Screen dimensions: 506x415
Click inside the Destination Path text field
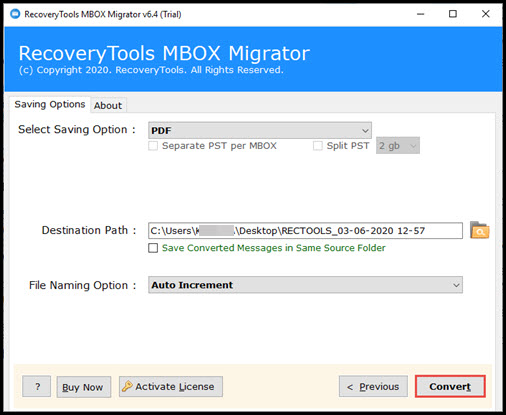point(305,231)
